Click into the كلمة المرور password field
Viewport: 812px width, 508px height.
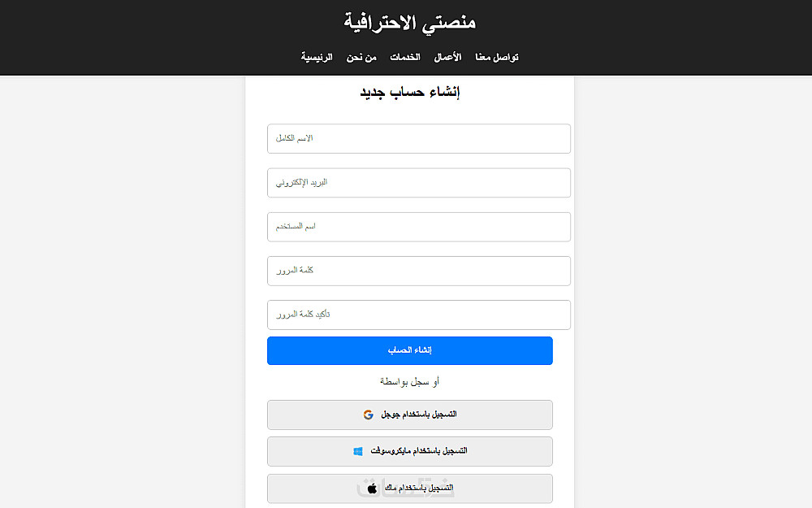(x=418, y=271)
